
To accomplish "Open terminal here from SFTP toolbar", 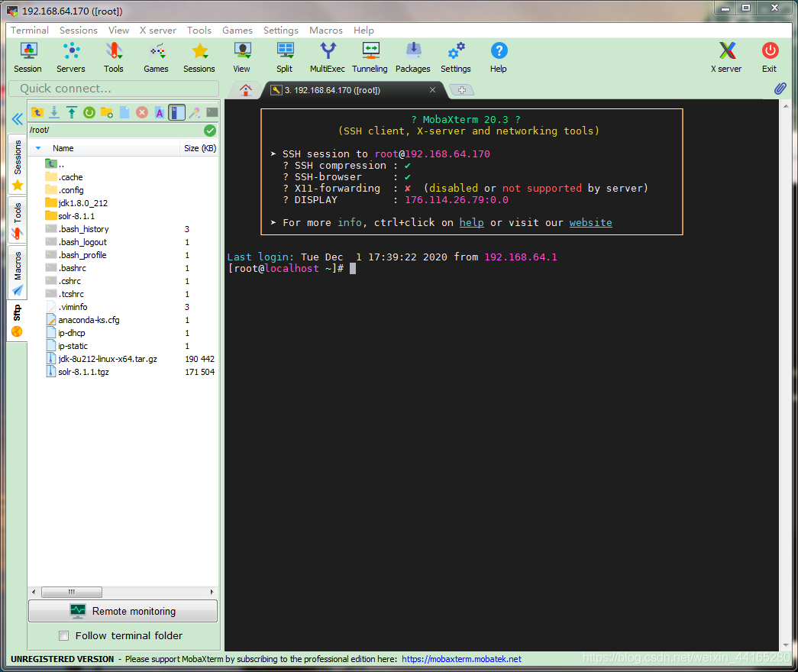I will point(212,112).
